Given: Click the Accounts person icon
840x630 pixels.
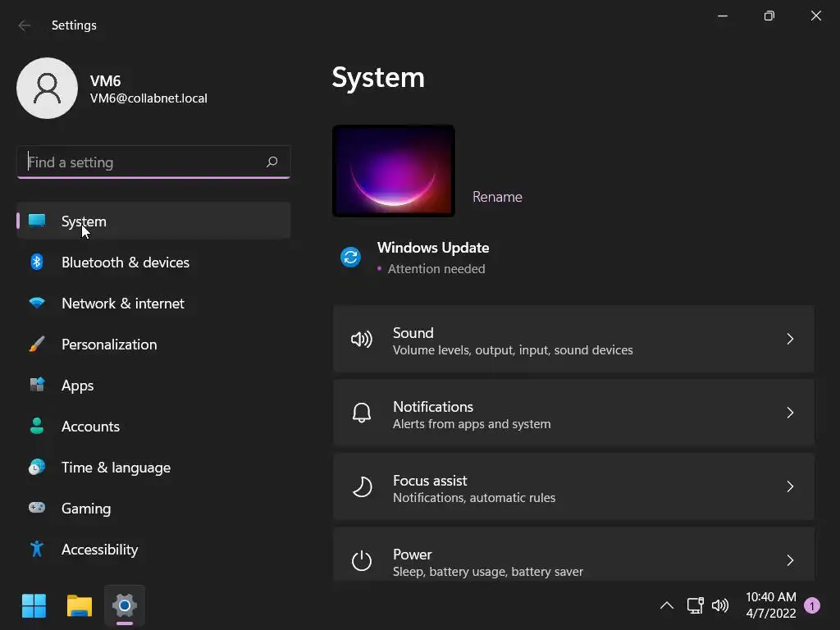Looking at the screenshot, I should 37,426.
